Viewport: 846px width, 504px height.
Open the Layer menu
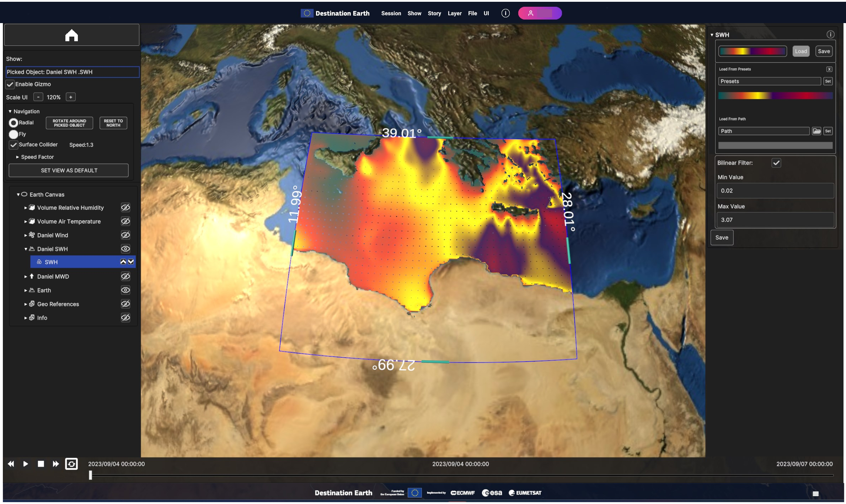(x=454, y=13)
